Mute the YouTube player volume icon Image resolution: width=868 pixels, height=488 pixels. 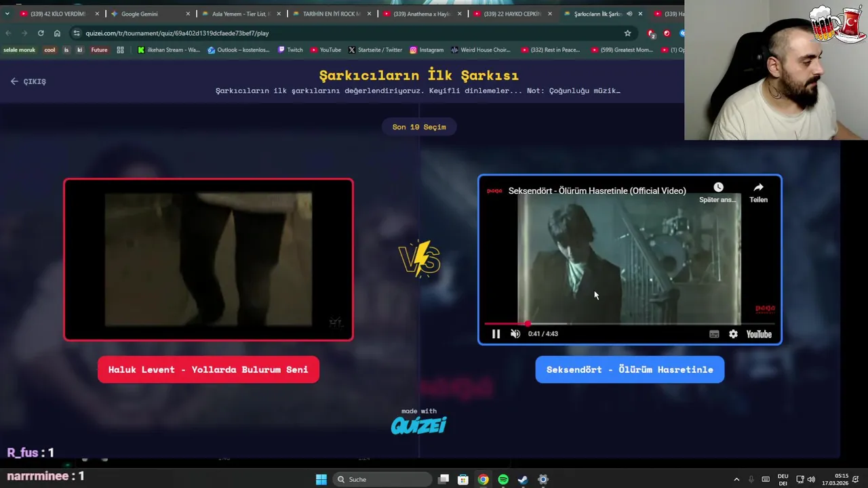tap(515, 334)
